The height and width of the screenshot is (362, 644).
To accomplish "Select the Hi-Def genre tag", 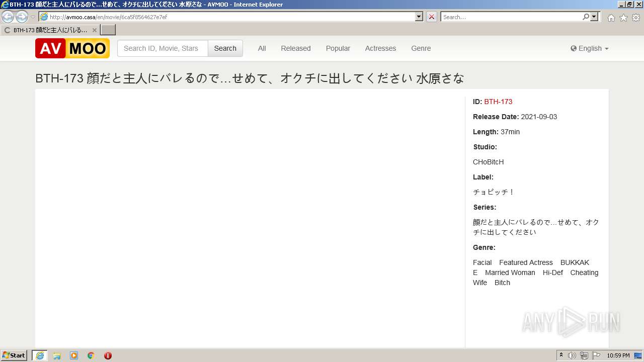I will (x=552, y=273).
